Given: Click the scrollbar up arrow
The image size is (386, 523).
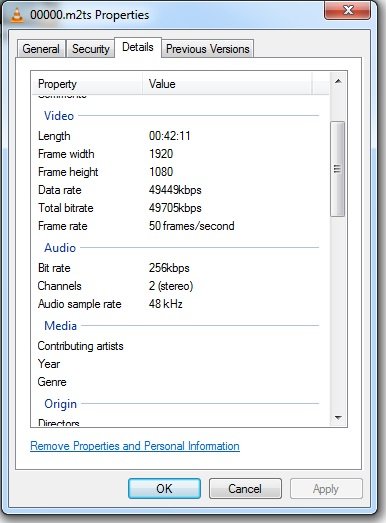Looking at the screenshot, I should point(338,81).
